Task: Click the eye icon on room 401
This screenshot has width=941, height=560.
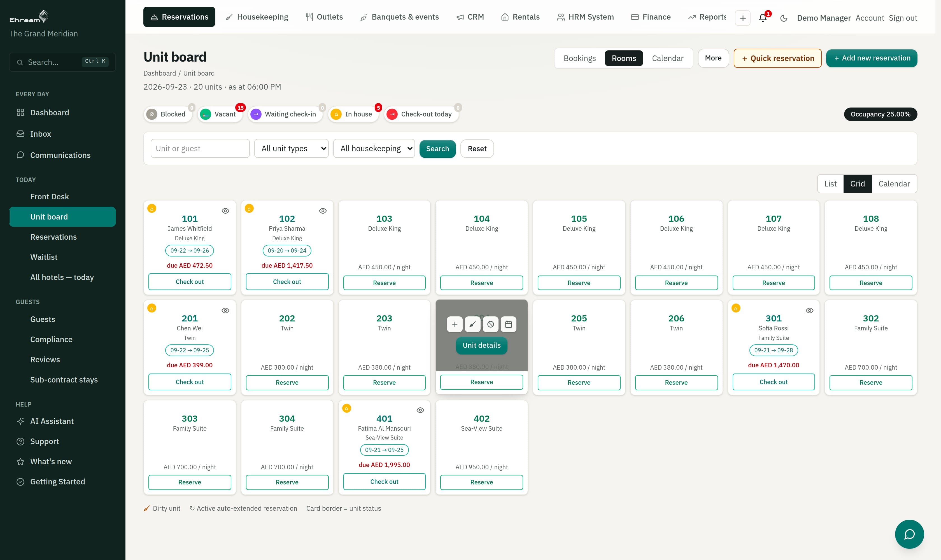Action: (420, 410)
